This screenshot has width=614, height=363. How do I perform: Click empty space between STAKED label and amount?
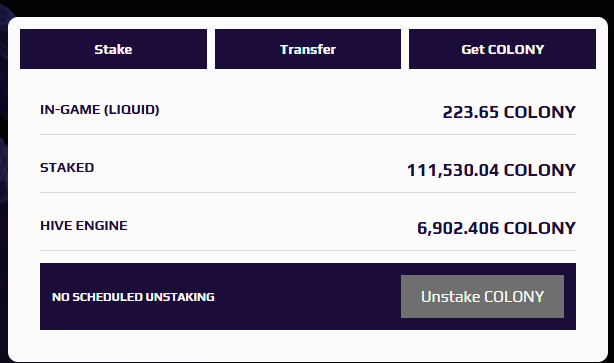(251, 168)
